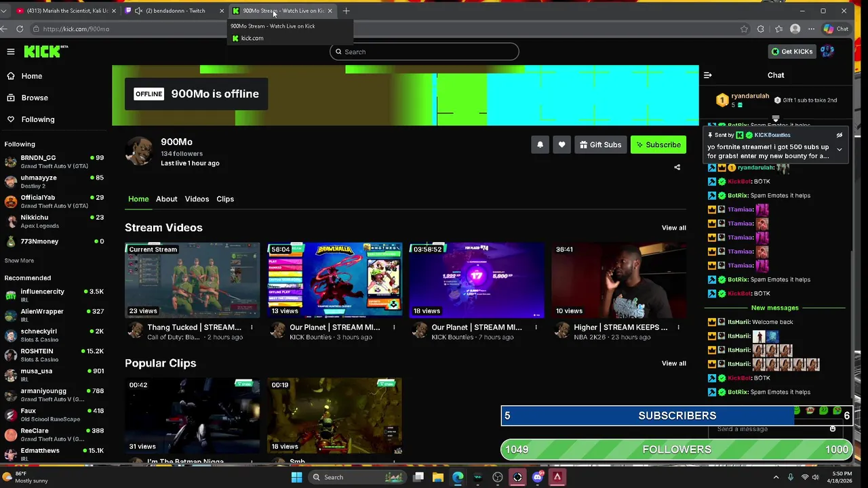Image resolution: width=868 pixels, height=488 pixels.
Task: Select the About channel tab
Action: (x=166, y=199)
